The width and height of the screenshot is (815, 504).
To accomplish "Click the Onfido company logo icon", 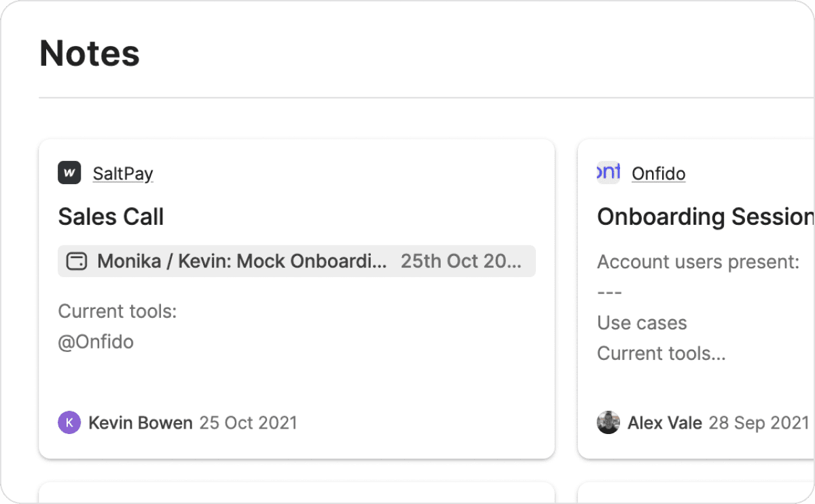I will pos(609,173).
